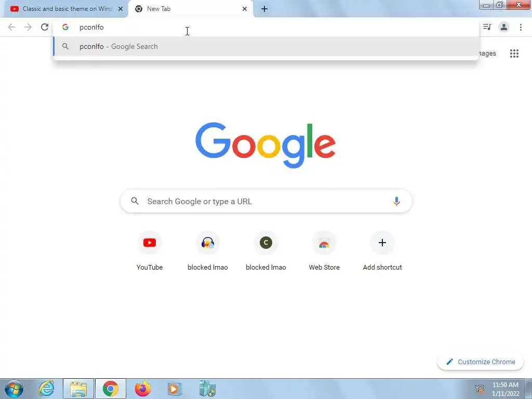532x399 pixels.
Task: Open the blocked lmao shortcut with C icon
Action: coord(266,251)
